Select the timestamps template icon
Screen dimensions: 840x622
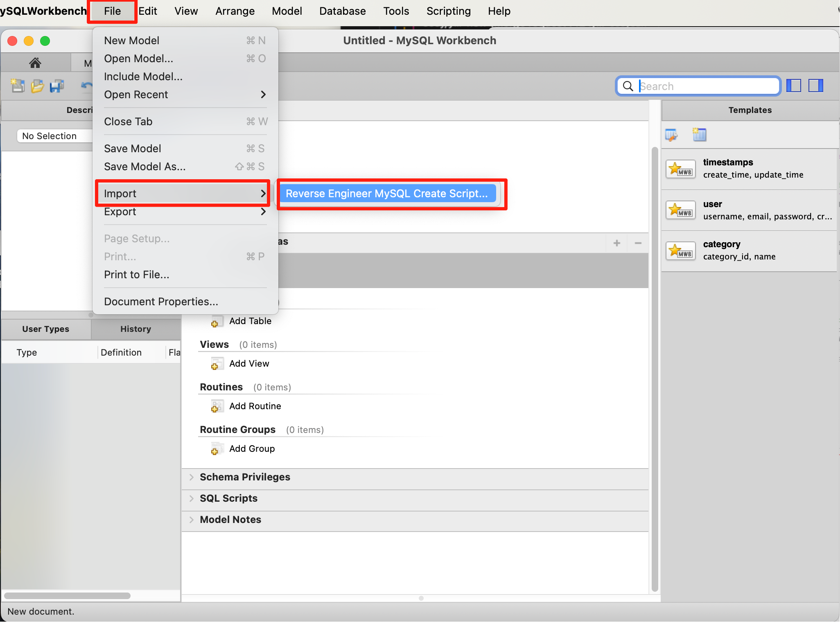click(x=681, y=169)
